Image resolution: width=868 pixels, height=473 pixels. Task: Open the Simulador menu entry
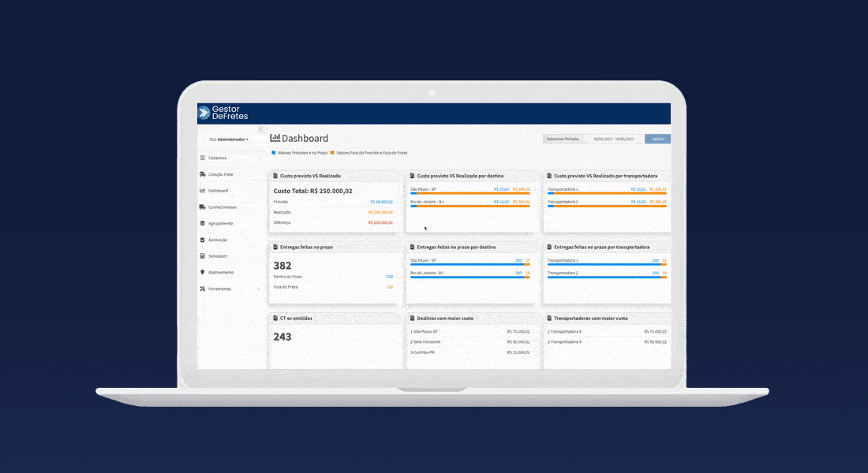pyautogui.click(x=218, y=256)
